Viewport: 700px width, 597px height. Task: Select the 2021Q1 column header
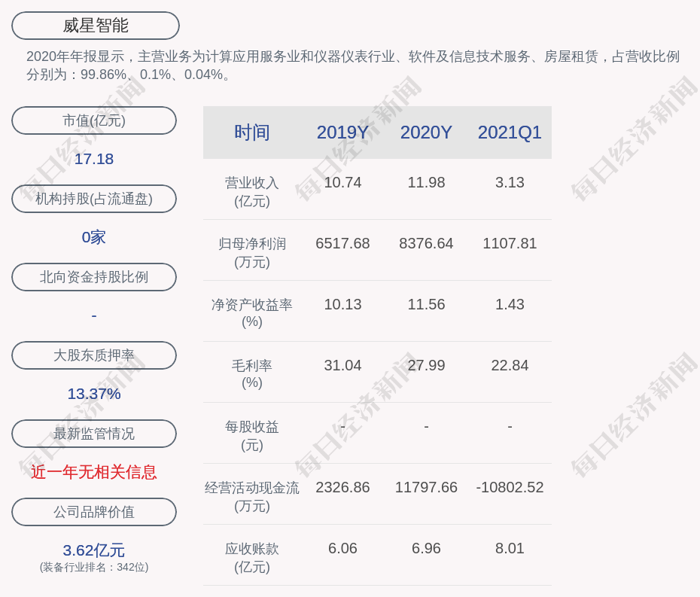point(510,132)
